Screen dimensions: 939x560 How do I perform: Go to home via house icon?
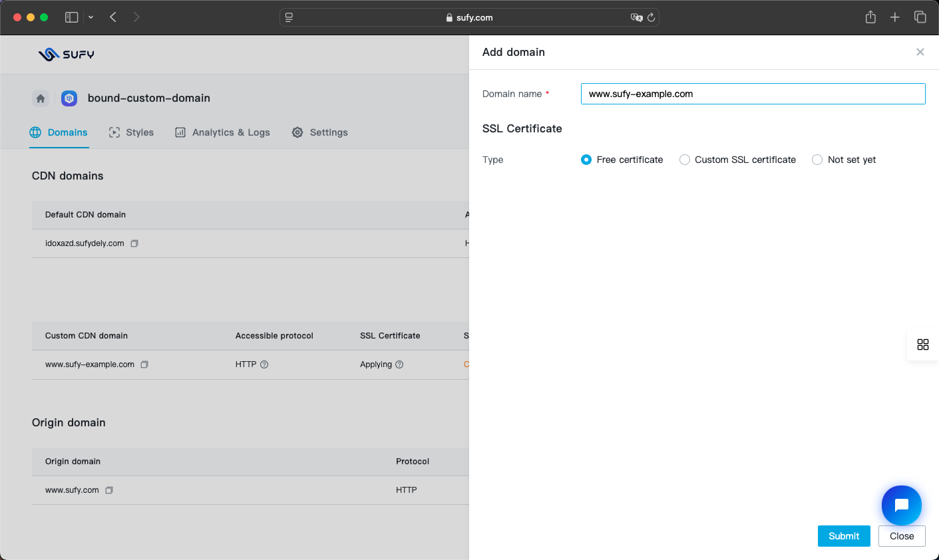click(x=41, y=98)
